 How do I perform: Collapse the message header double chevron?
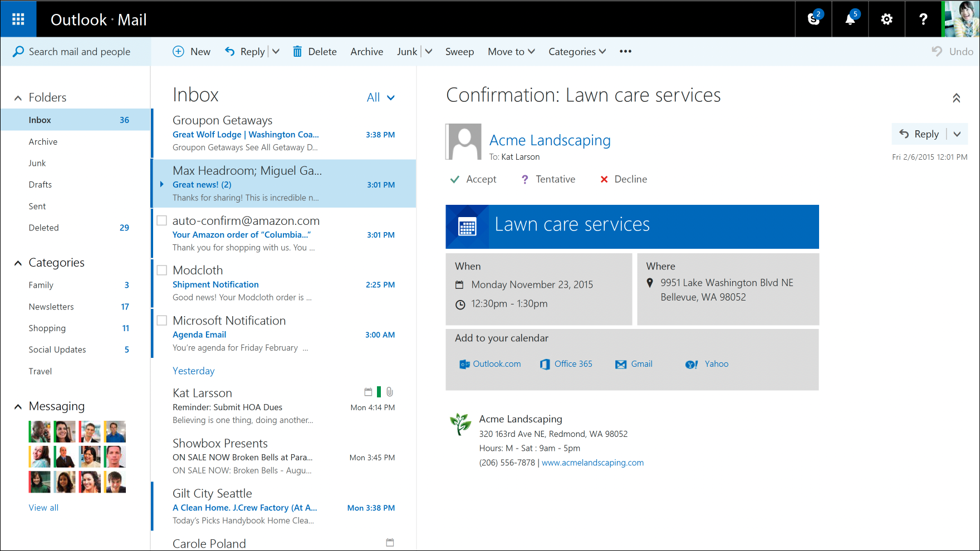[x=956, y=98]
